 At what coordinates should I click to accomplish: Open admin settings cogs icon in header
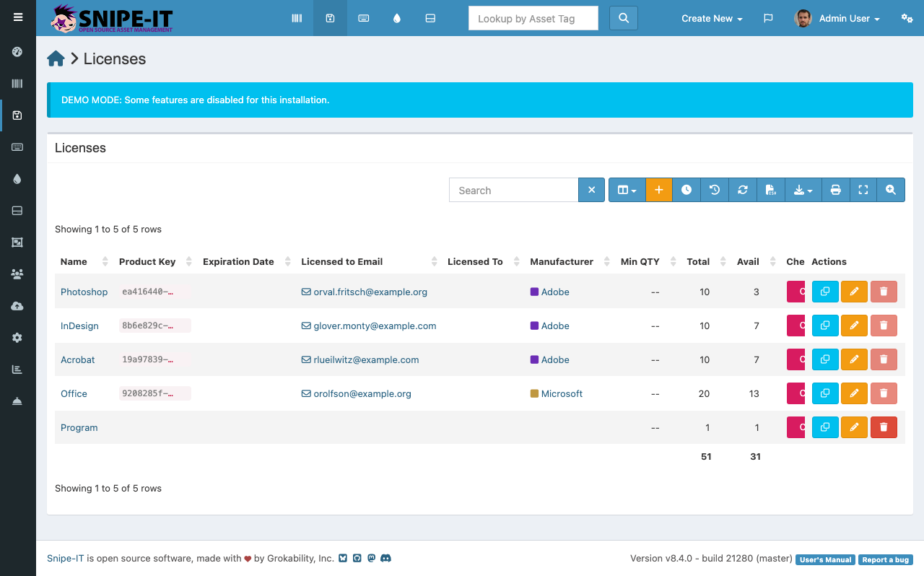click(907, 19)
